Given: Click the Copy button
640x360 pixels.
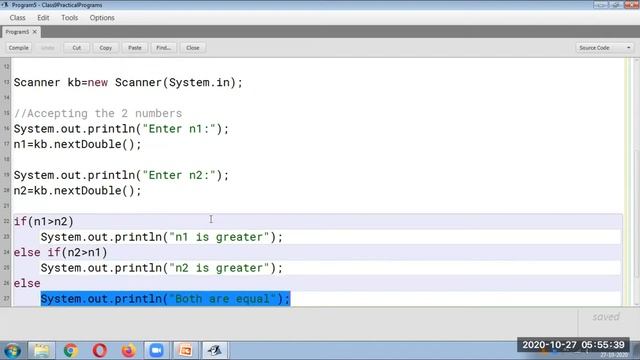Looking at the screenshot, I should click(105, 48).
